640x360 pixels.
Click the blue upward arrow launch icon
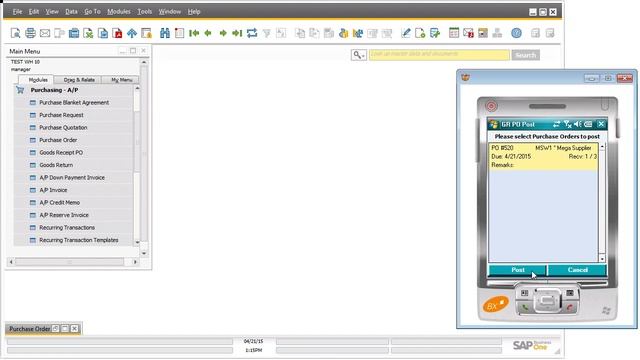click(x=132, y=33)
